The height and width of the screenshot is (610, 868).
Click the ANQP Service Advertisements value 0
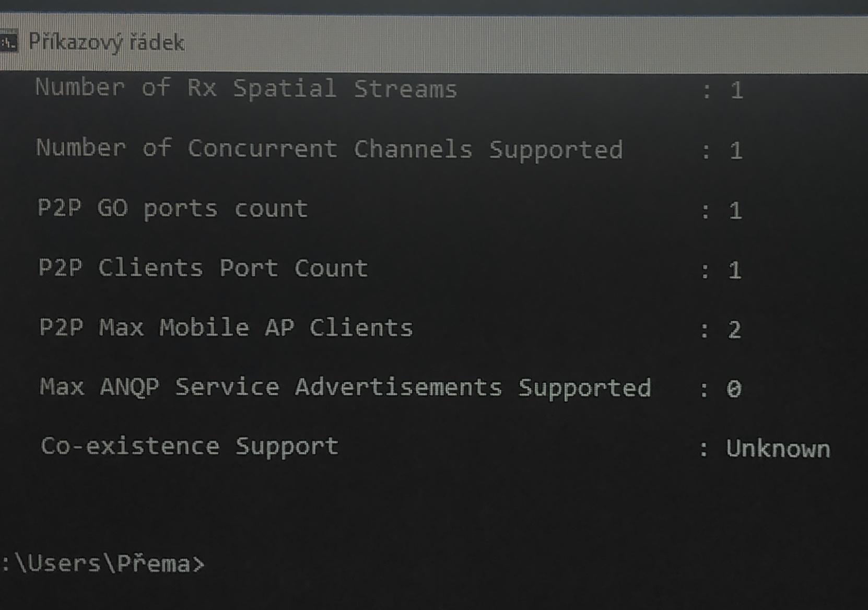(x=734, y=389)
